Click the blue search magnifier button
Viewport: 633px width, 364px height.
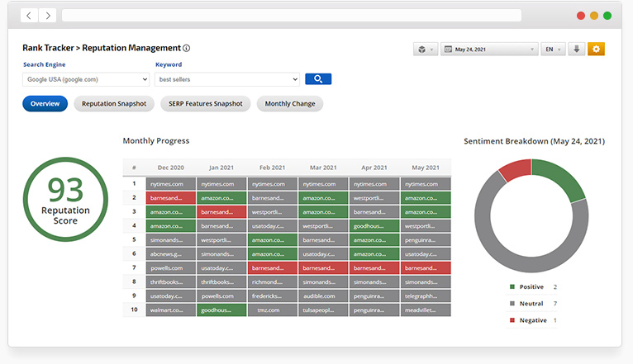tap(318, 79)
